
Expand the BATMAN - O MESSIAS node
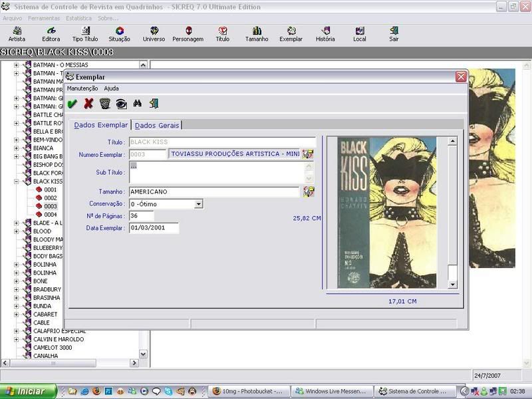pyautogui.click(x=16, y=65)
